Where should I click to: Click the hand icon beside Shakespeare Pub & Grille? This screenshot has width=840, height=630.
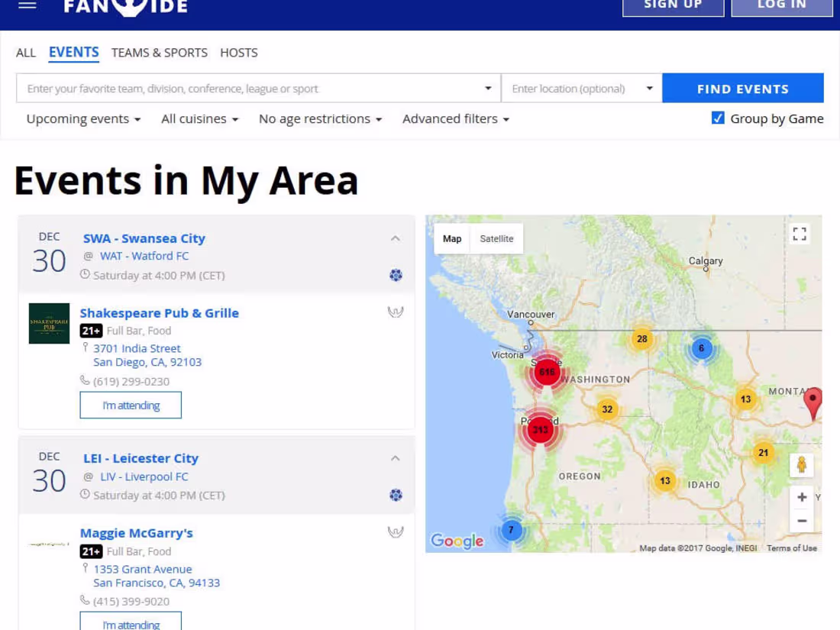[x=396, y=312]
